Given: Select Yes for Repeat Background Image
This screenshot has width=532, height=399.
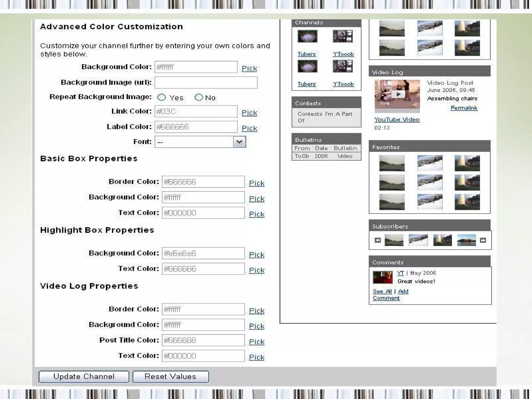Looking at the screenshot, I should tap(162, 97).
